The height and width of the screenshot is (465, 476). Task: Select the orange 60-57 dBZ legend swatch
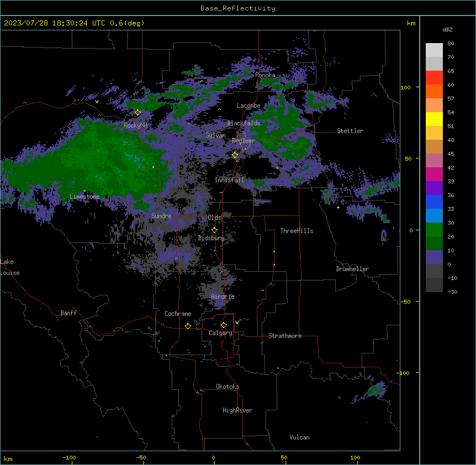point(434,91)
